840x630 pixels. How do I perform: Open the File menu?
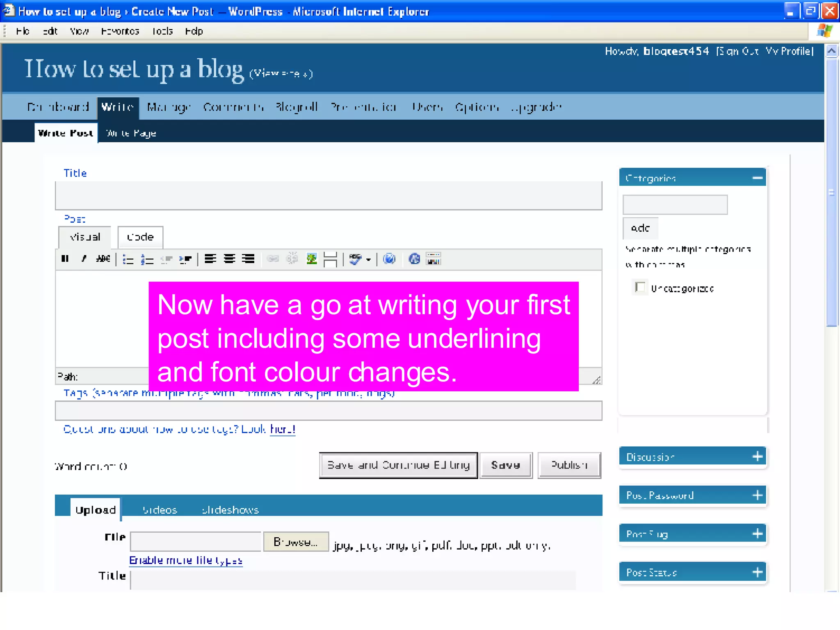(23, 31)
